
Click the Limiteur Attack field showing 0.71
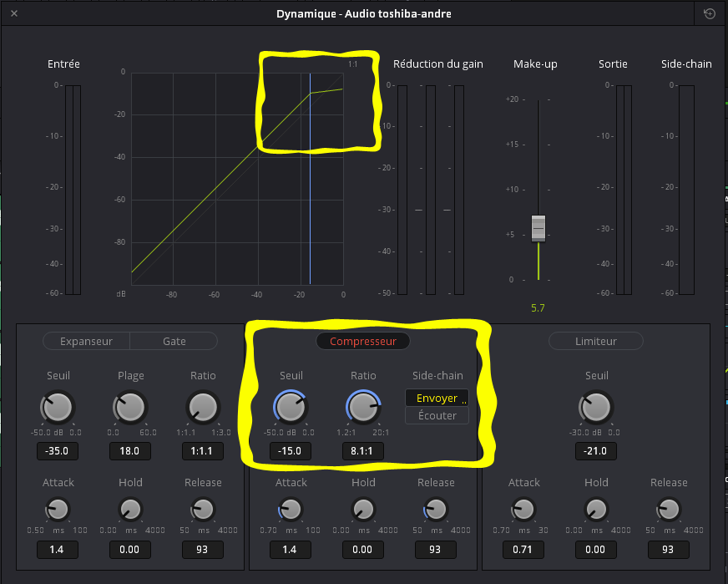(523, 550)
